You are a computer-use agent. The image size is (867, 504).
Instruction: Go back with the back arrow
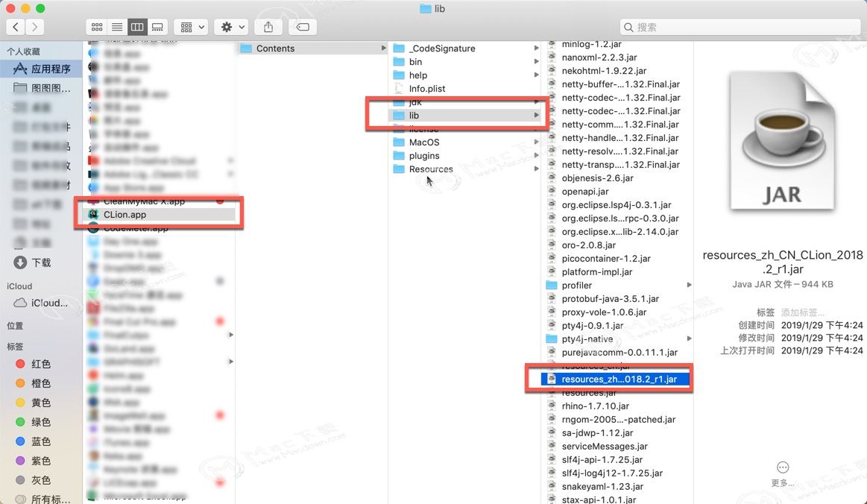16,27
